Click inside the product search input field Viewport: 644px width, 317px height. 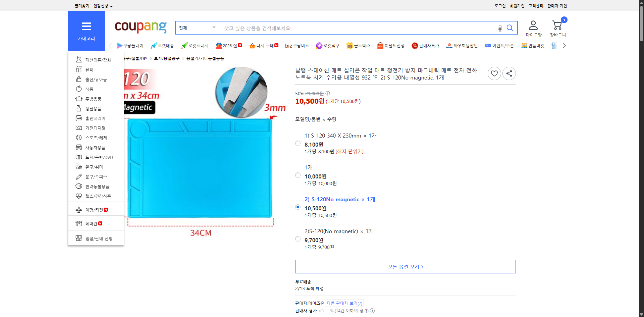click(335, 28)
